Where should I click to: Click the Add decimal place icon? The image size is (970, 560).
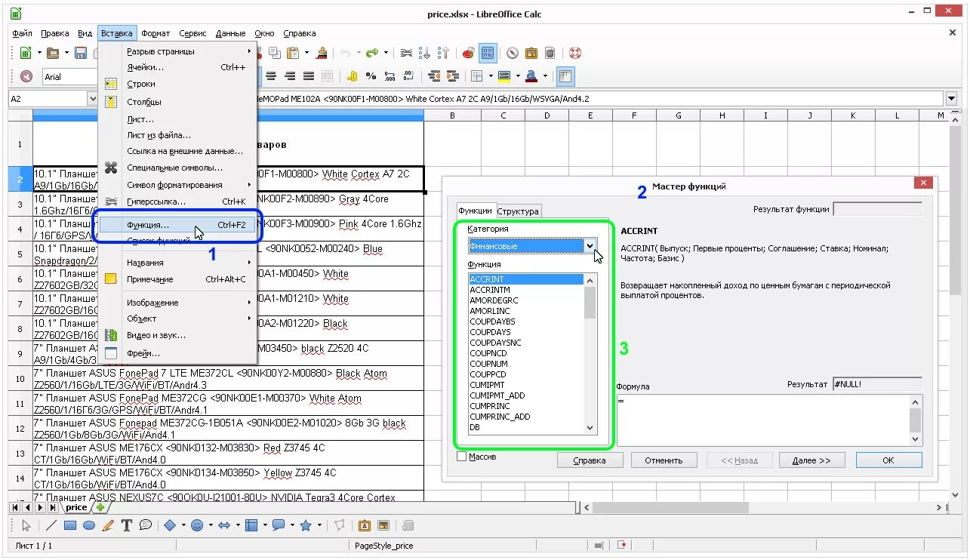tap(390, 76)
